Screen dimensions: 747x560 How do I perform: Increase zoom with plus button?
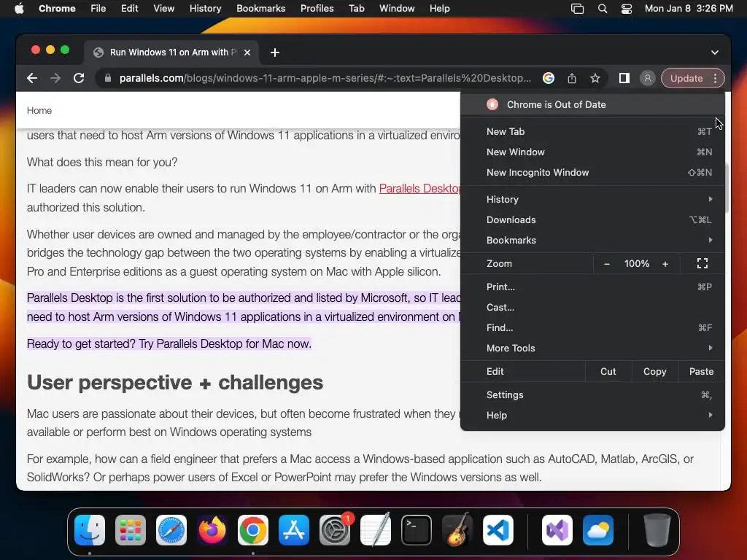(665, 263)
